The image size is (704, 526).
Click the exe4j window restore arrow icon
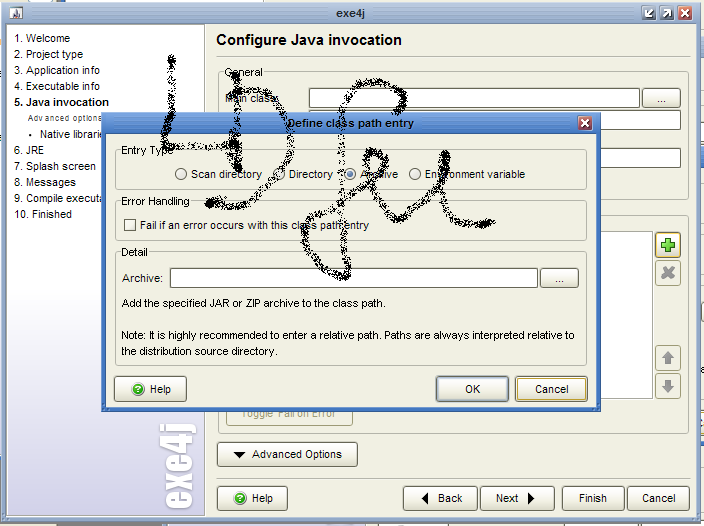[x=667, y=13]
